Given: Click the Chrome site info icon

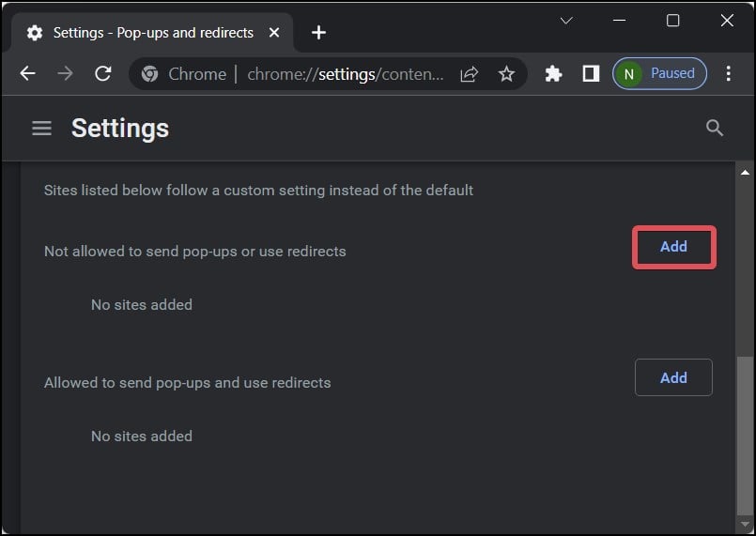Looking at the screenshot, I should coord(149,74).
